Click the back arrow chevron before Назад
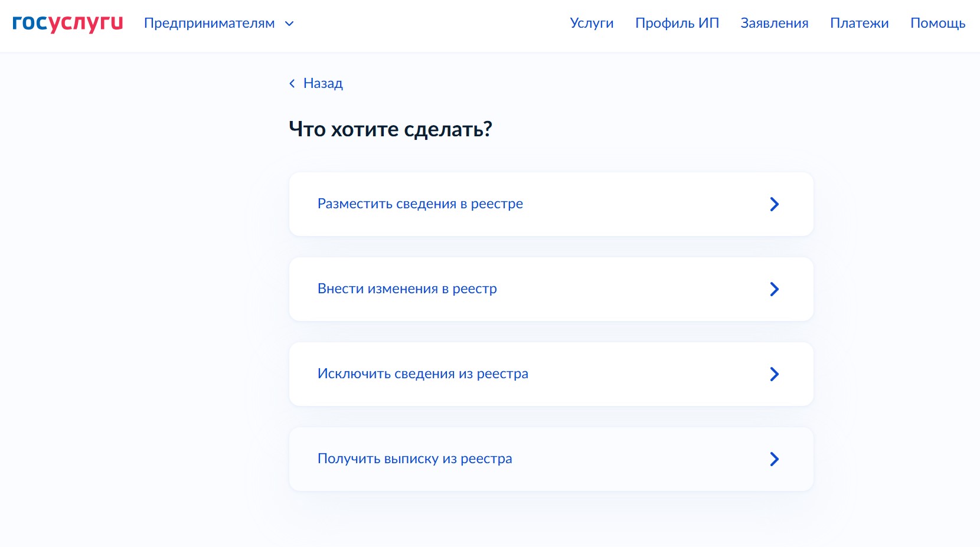The width and height of the screenshot is (980, 547). coord(292,84)
